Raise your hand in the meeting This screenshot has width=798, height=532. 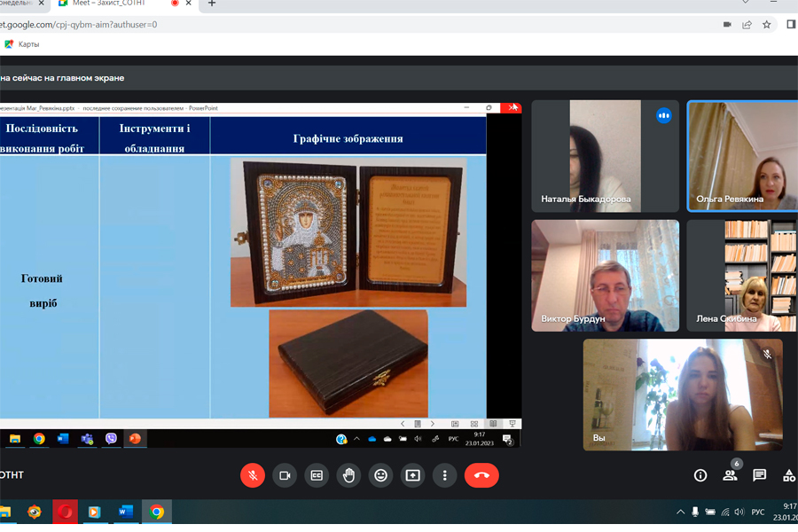(348, 475)
